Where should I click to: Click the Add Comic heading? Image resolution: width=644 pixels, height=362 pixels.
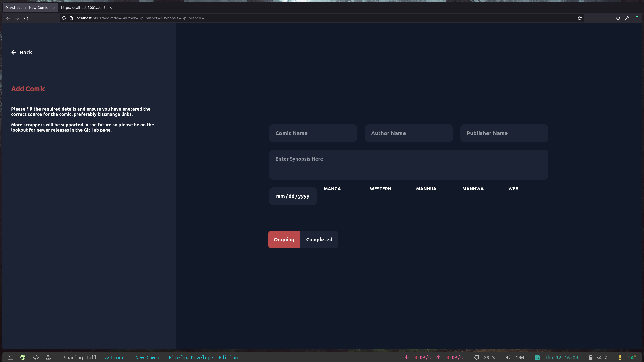coord(28,89)
